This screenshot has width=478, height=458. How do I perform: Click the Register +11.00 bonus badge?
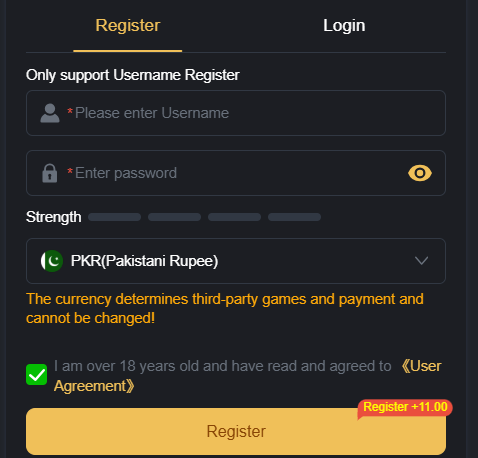pos(405,407)
